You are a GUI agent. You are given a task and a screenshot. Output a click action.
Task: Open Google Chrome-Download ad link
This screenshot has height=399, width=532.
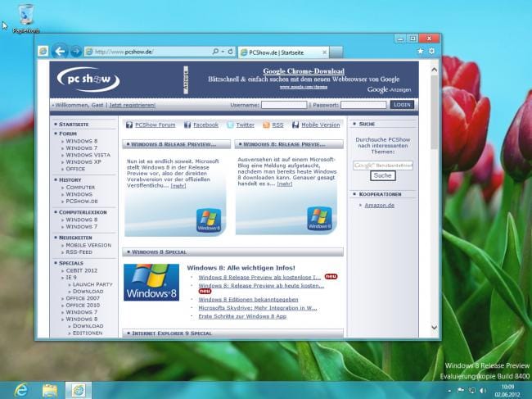[304, 71]
